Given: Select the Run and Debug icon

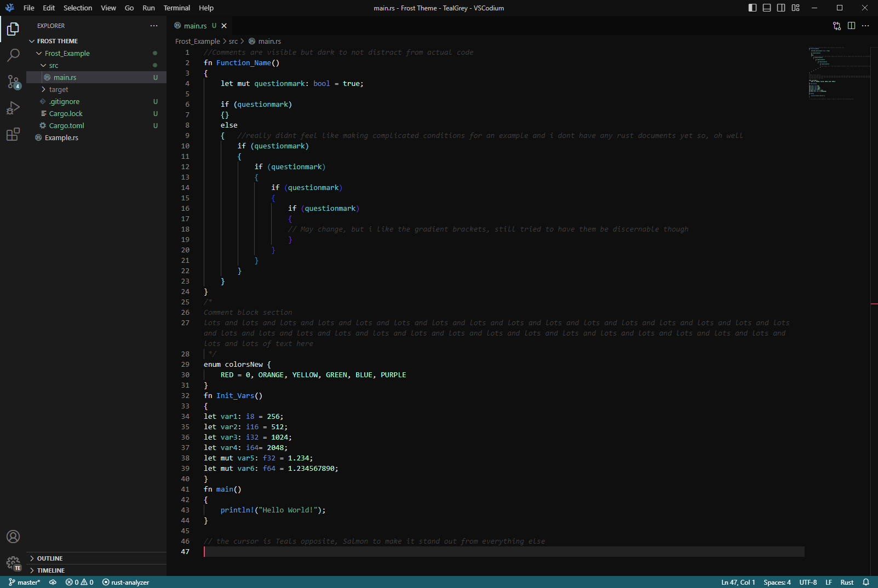Looking at the screenshot, I should click(x=13, y=107).
